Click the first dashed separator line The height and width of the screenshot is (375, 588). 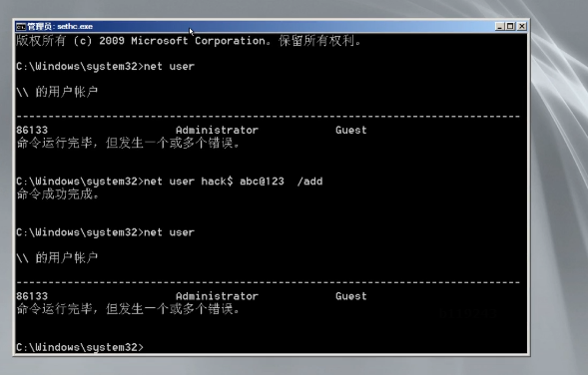tap(269, 117)
